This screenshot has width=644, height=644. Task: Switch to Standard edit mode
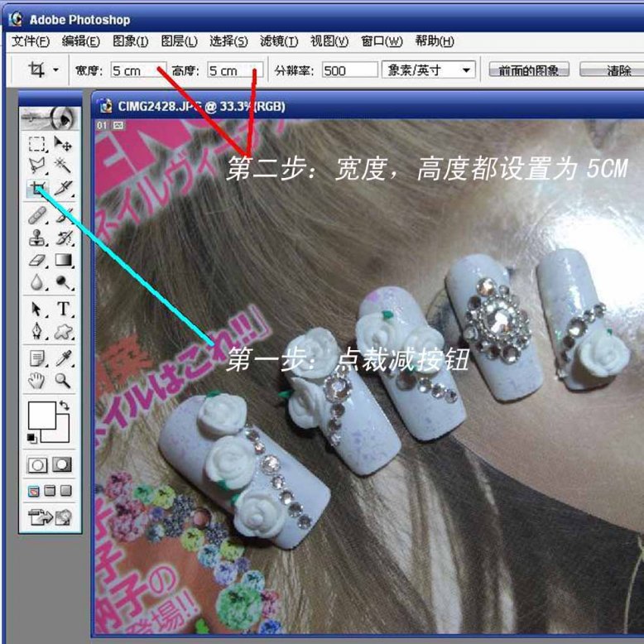click(38, 464)
